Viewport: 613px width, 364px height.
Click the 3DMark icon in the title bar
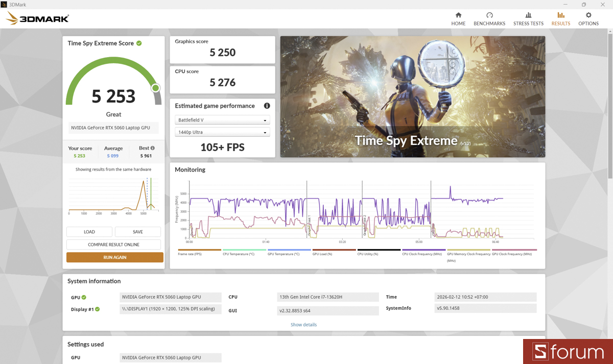click(5, 4)
